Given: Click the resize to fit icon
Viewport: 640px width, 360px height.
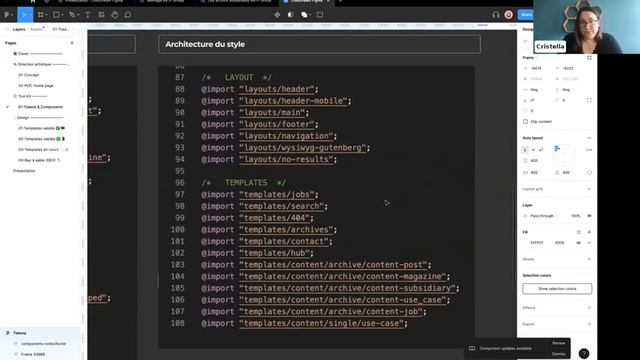Looking at the screenshot, I should tap(589, 58).
